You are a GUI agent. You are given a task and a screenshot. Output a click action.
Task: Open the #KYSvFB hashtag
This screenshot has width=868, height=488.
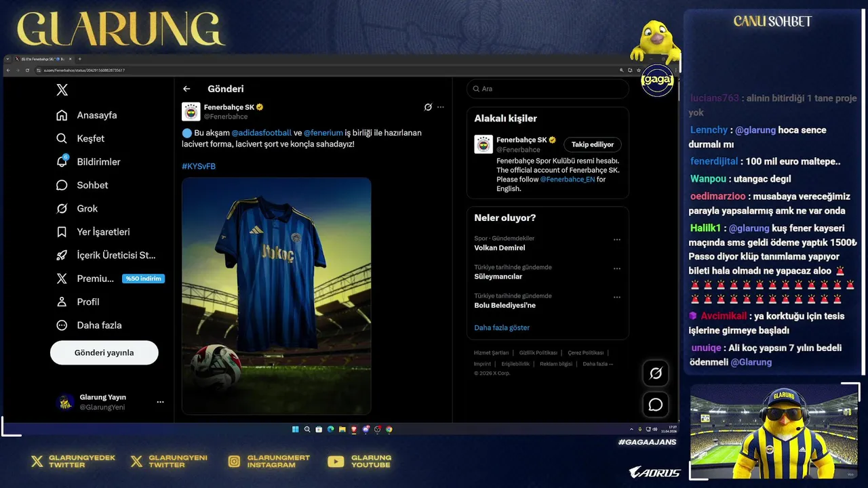coord(199,166)
